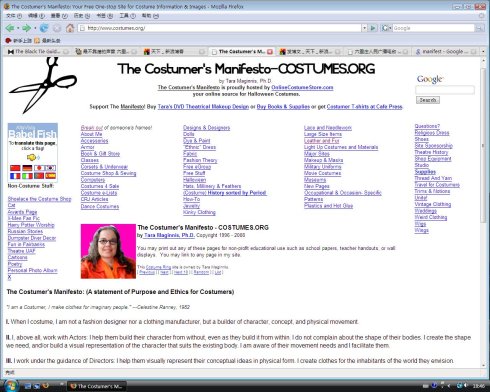Open the address bar history dropdown
The width and height of the screenshot is (490, 392).
tap(364, 28)
